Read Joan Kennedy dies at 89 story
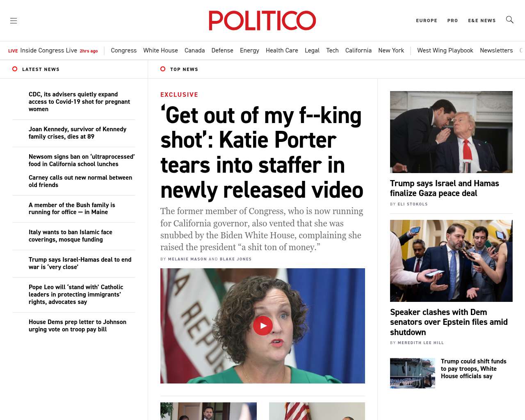525x420 pixels. pyautogui.click(x=78, y=133)
